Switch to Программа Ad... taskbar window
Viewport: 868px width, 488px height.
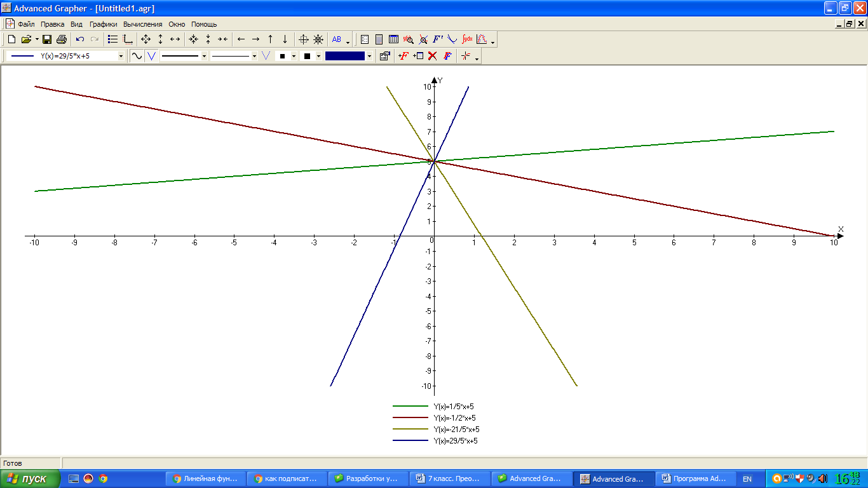point(696,479)
